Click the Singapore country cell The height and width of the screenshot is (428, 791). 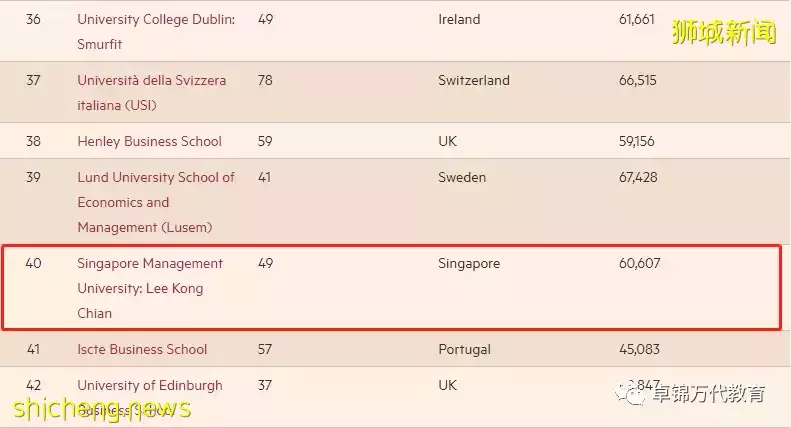click(469, 263)
